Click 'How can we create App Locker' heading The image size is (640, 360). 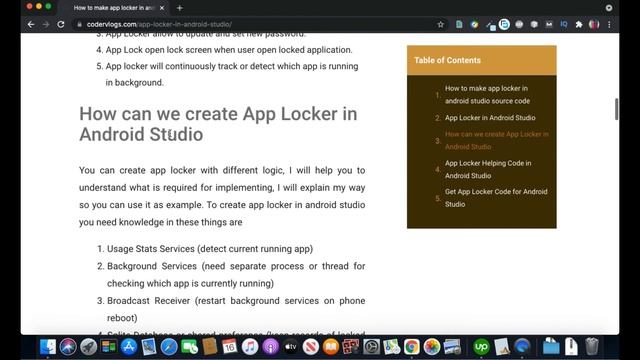click(218, 124)
